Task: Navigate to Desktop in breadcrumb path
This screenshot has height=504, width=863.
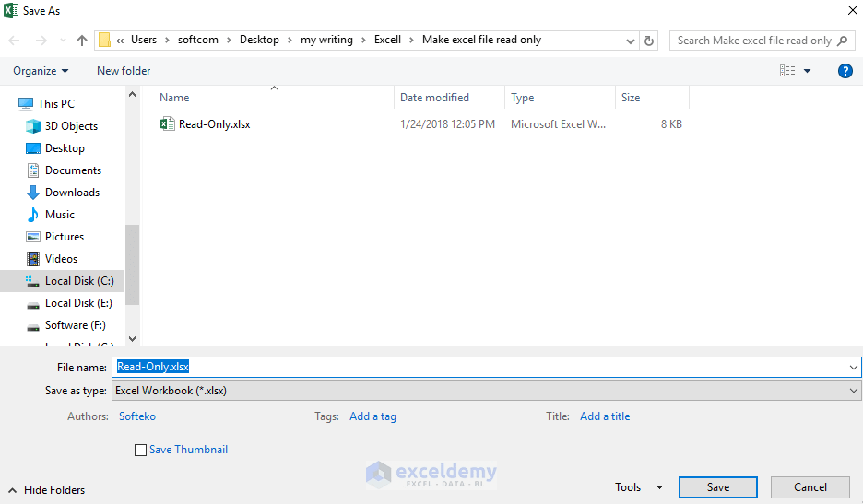Action: point(259,40)
